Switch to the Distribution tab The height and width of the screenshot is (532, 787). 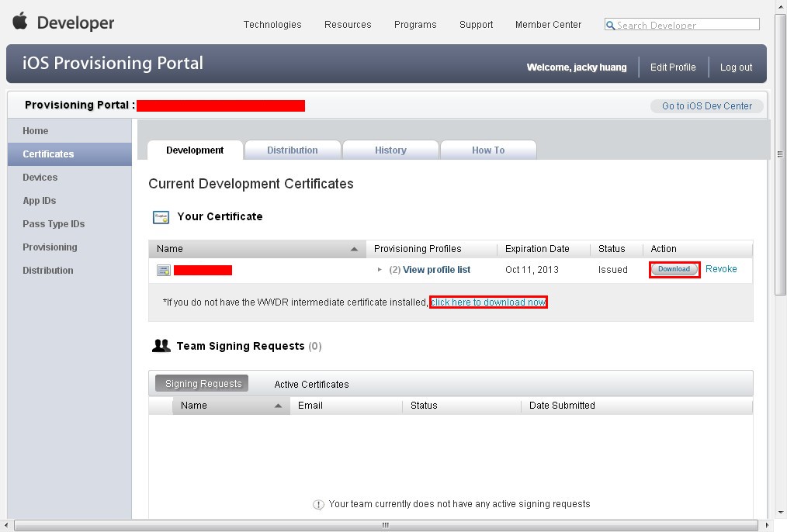(292, 150)
